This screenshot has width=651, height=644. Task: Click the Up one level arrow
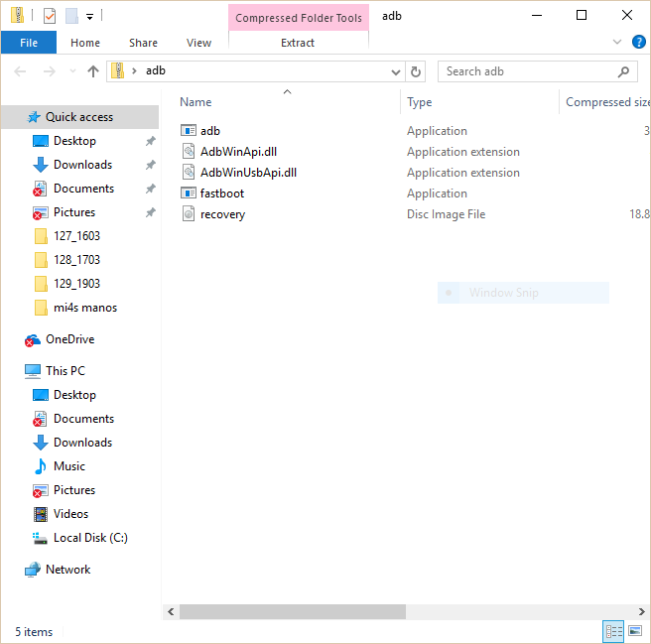coord(93,71)
